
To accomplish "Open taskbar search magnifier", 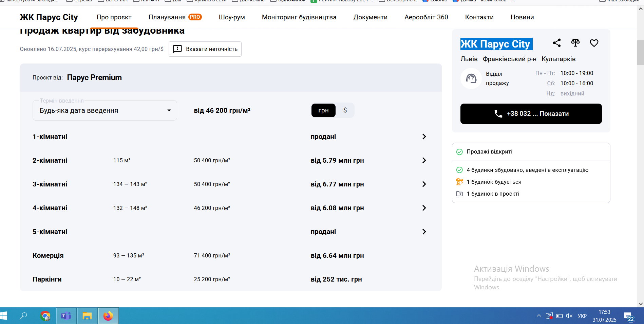I will point(23,316).
